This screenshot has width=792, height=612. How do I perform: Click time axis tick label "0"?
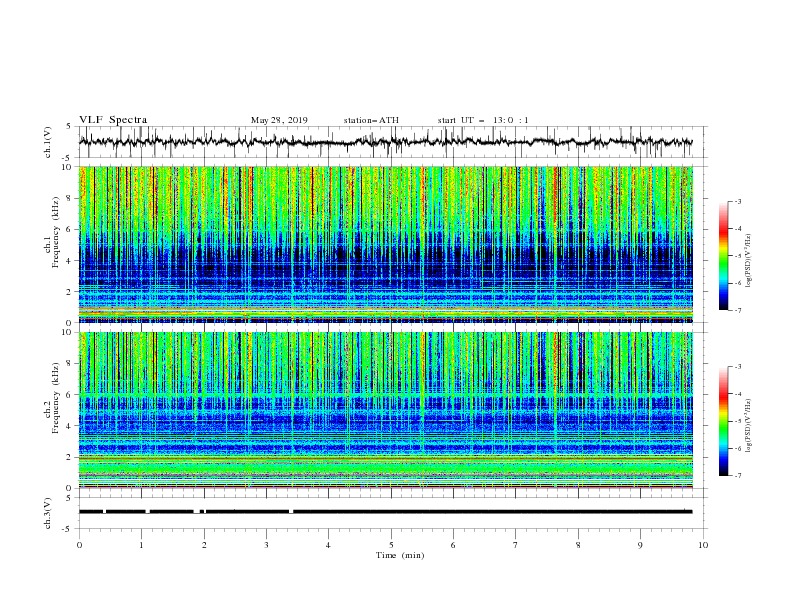pos(79,545)
